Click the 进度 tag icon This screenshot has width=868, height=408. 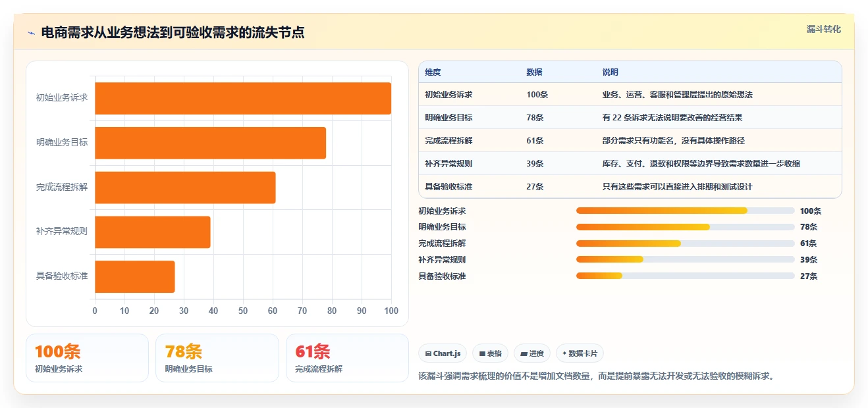[x=524, y=354]
